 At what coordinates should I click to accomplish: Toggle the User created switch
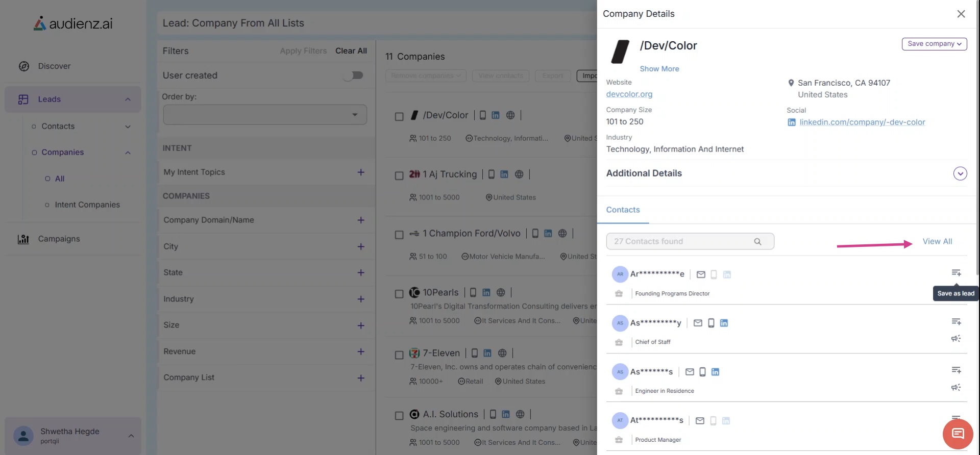(353, 75)
